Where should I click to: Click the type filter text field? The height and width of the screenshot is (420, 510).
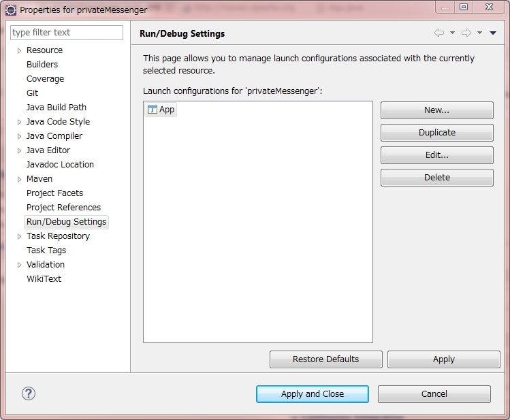[x=67, y=33]
